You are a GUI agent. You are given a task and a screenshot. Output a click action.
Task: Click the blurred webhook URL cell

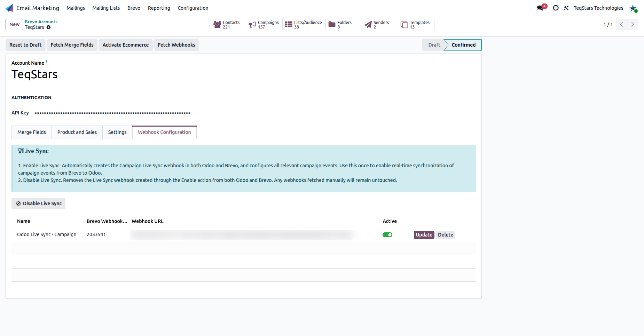(242, 235)
